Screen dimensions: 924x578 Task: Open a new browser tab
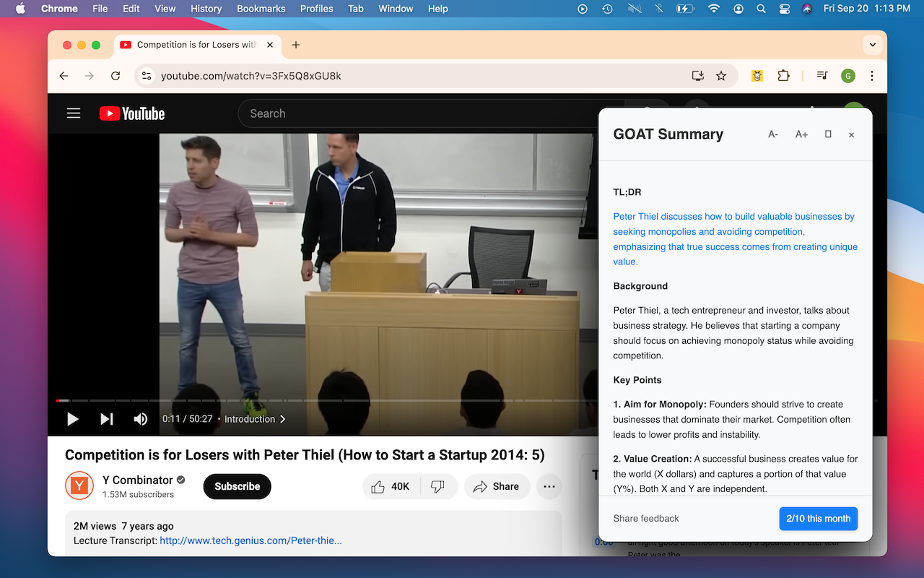pyautogui.click(x=296, y=45)
